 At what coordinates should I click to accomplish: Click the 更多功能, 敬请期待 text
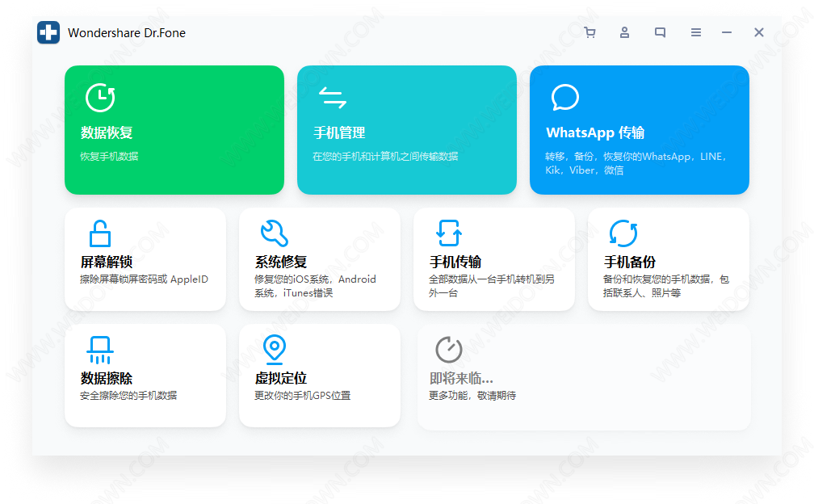472,396
